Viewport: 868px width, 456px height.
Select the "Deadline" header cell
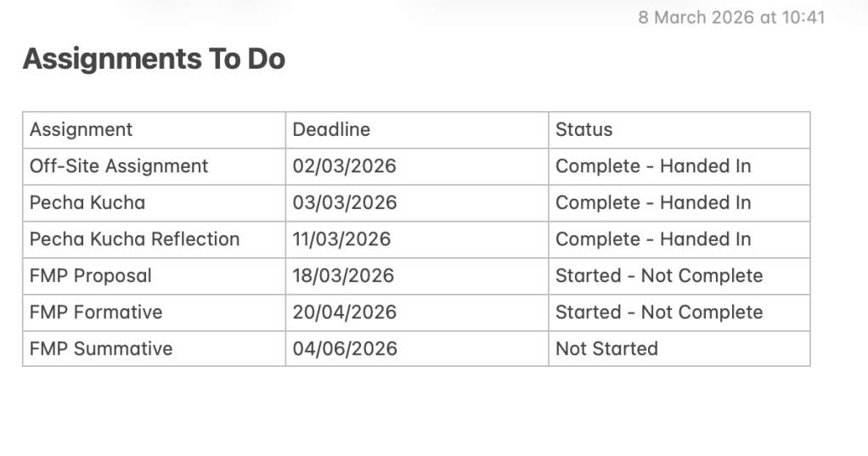[331, 130]
